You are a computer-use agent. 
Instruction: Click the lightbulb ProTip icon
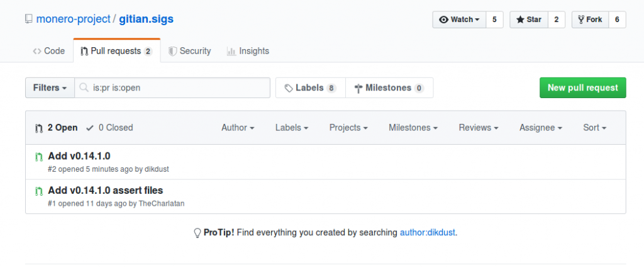(x=197, y=233)
